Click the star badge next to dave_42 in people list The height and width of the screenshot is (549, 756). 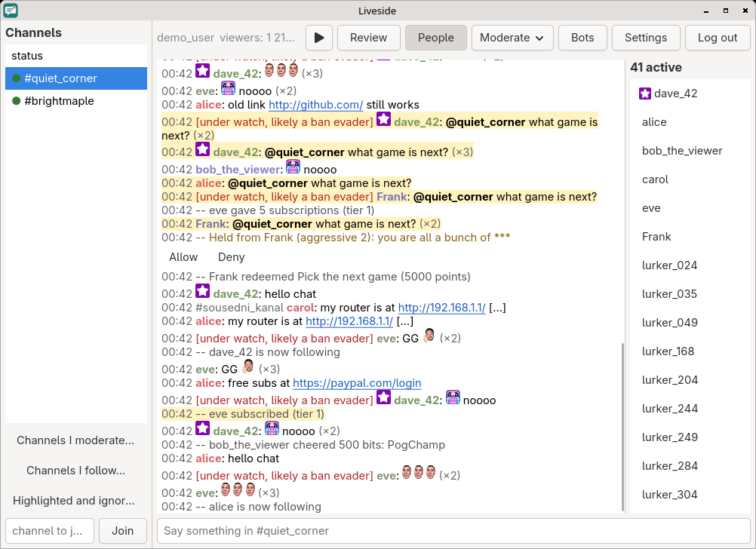tap(645, 94)
